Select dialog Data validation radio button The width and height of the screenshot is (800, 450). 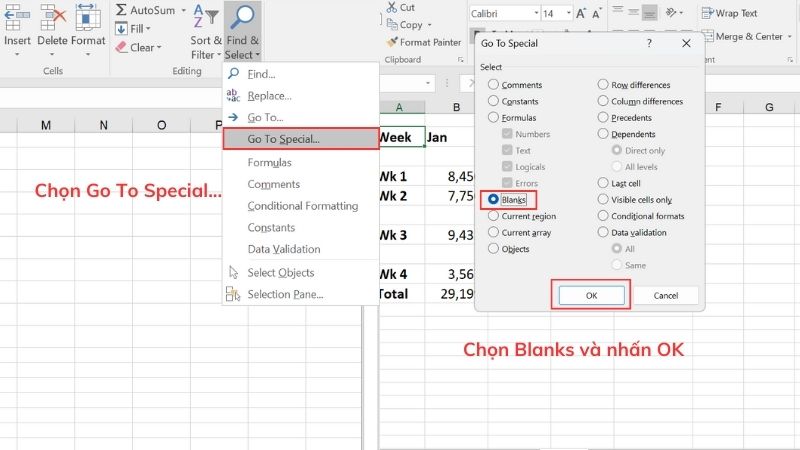pos(603,232)
